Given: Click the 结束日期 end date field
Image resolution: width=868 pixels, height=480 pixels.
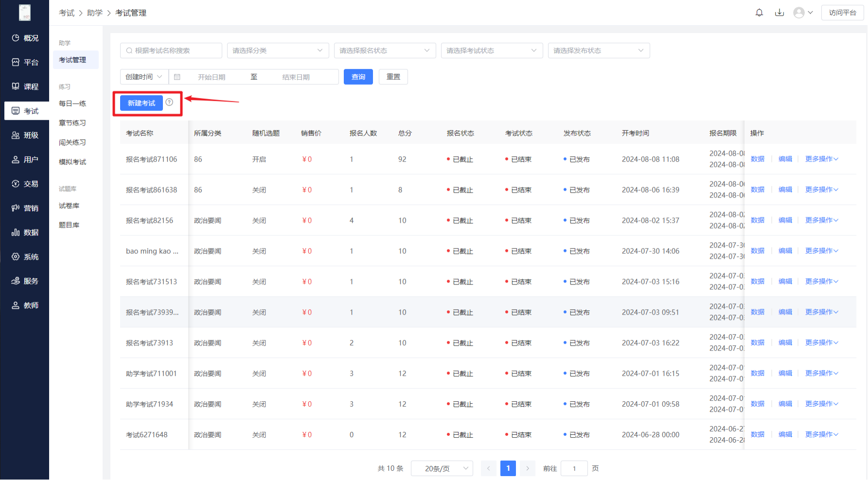Looking at the screenshot, I should [x=296, y=77].
